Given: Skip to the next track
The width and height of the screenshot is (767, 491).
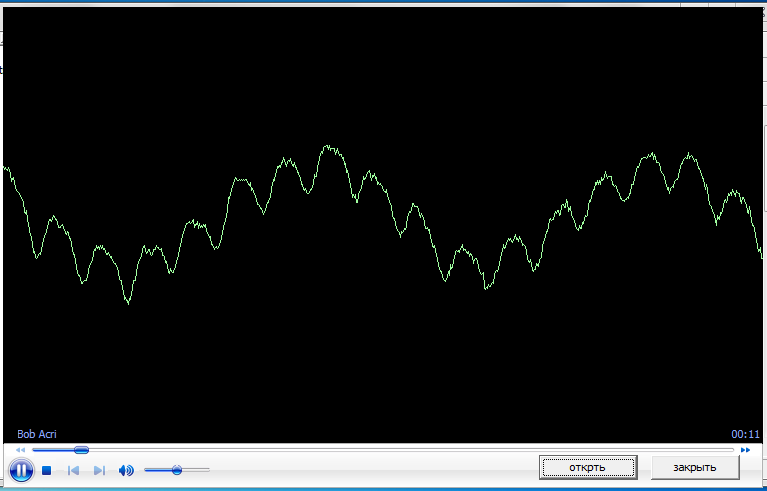Looking at the screenshot, I should point(99,470).
